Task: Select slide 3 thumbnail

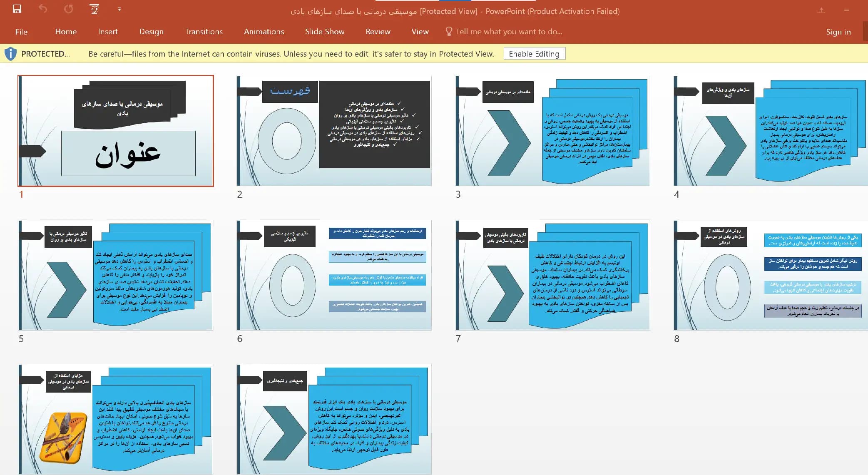Action: point(552,131)
